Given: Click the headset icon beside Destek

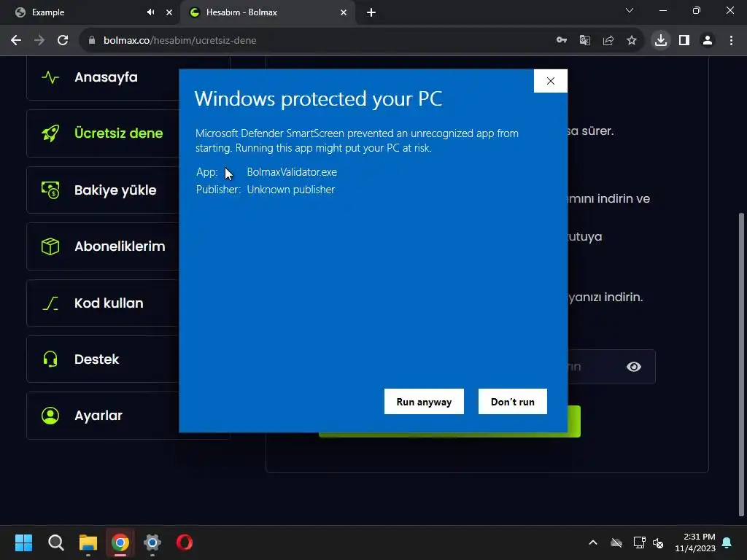Looking at the screenshot, I should click(50, 359).
